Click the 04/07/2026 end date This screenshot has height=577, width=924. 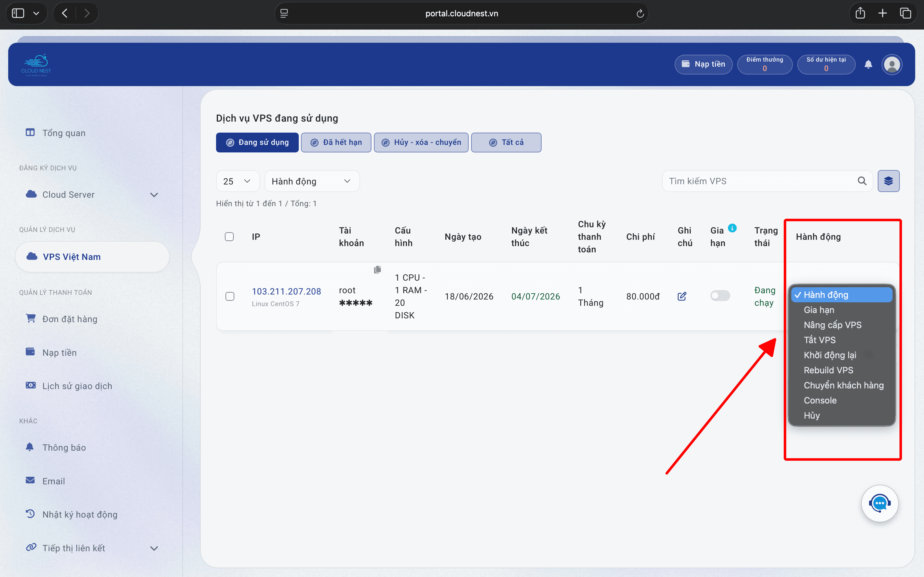[x=535, y=296]
